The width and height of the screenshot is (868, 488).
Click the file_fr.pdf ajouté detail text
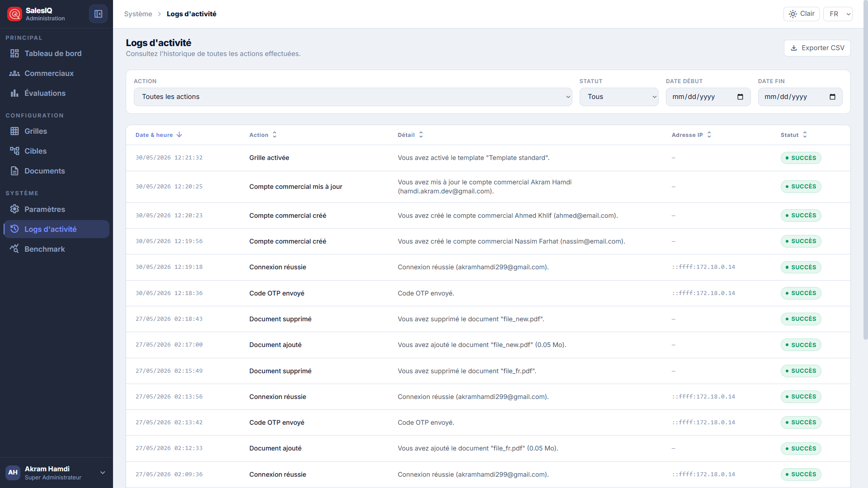[478, 448]
